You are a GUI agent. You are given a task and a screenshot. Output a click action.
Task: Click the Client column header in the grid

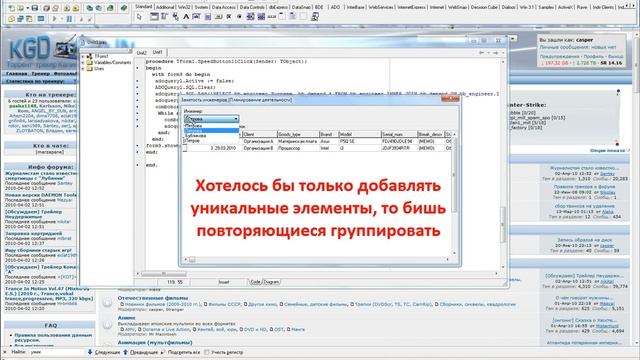point(259,134)
